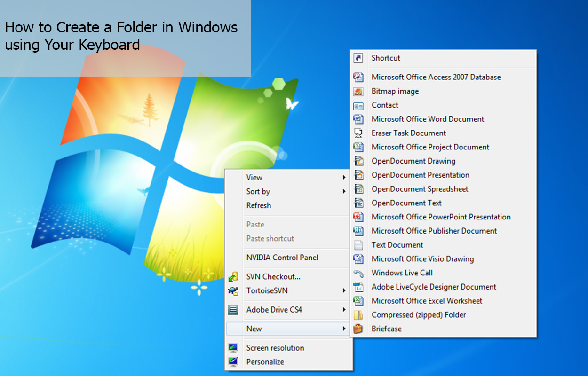
Task: Click the Adobe LiveCycle Designer icon
Action: click(358, 287)
